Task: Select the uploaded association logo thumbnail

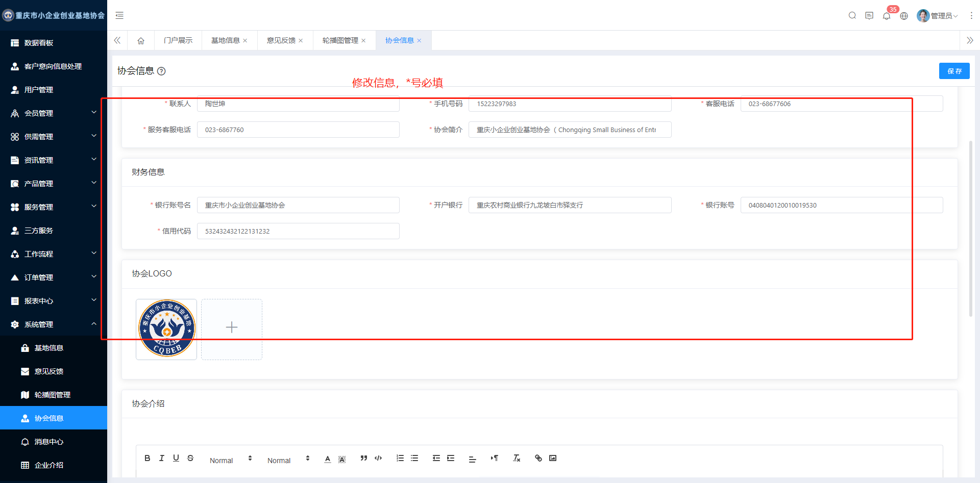Action: (166, 329)
